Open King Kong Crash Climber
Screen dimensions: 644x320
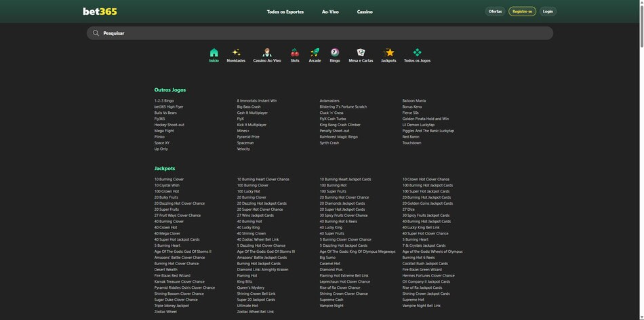(340, 125)
